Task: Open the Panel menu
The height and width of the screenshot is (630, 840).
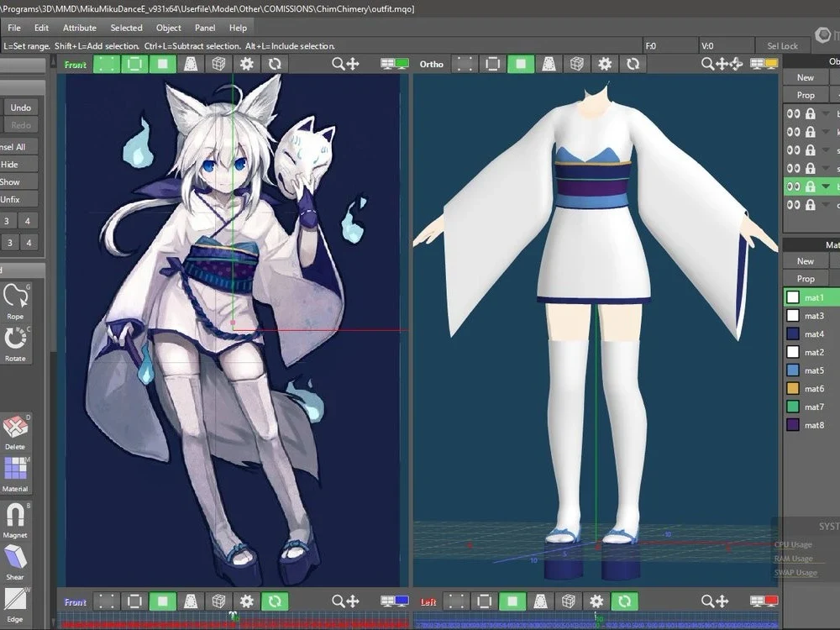Action: [x=205, y=28]
